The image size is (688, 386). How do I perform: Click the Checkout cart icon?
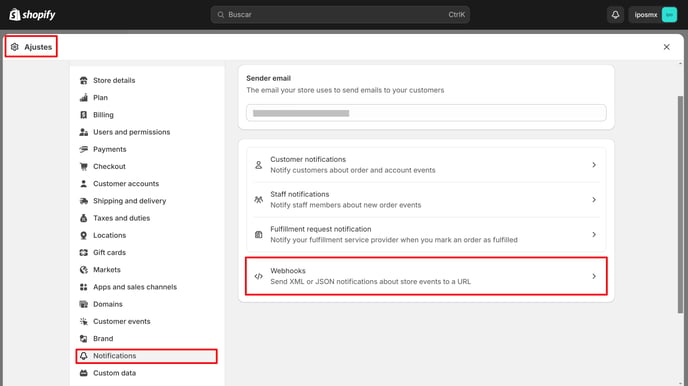click(83, 166)
